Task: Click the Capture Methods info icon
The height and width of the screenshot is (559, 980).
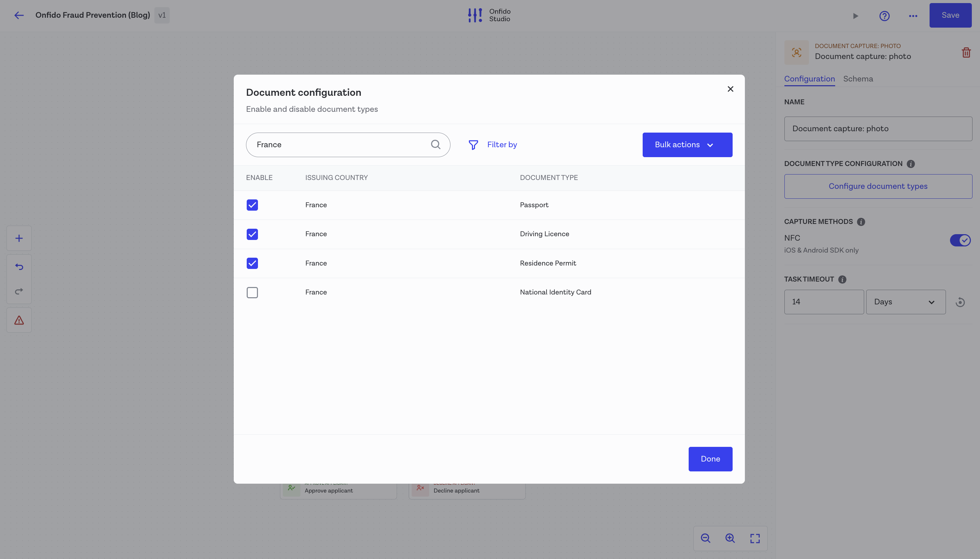Action: click(x=861, y=222)
